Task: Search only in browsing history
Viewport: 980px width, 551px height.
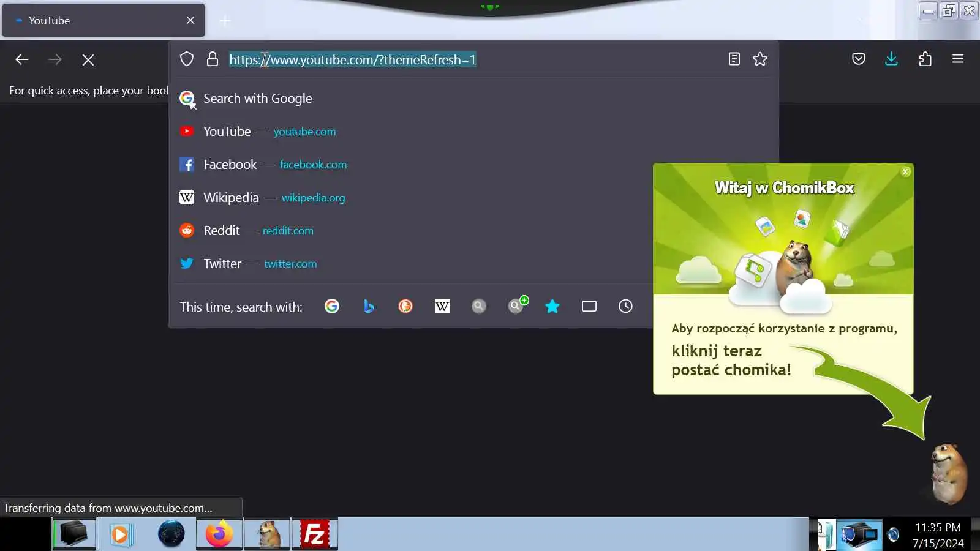Action: (x=625, y=306)
